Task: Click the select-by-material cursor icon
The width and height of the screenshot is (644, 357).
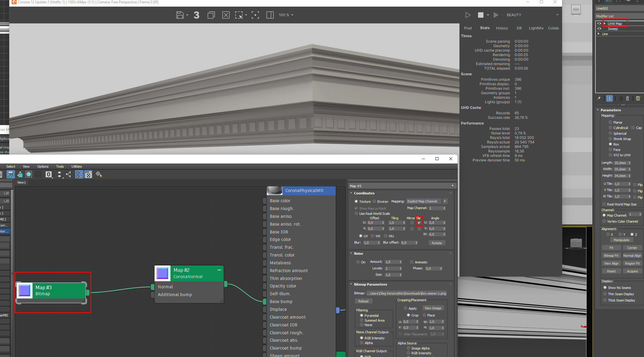Action: tap(99, 174)
